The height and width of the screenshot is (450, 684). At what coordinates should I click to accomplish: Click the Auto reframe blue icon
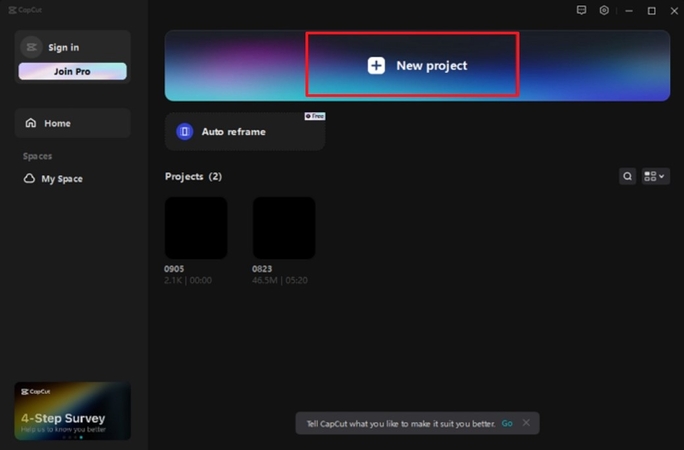point(185,131)
